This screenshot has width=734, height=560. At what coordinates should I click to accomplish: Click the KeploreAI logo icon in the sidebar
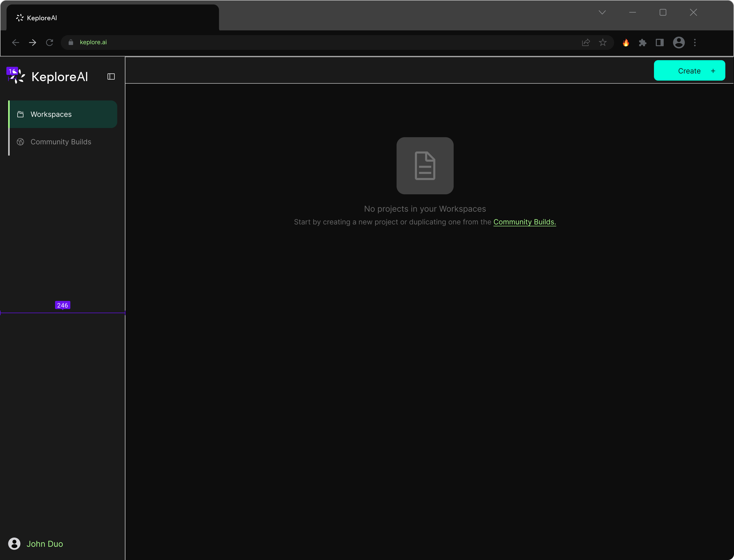tap(17, 76)
